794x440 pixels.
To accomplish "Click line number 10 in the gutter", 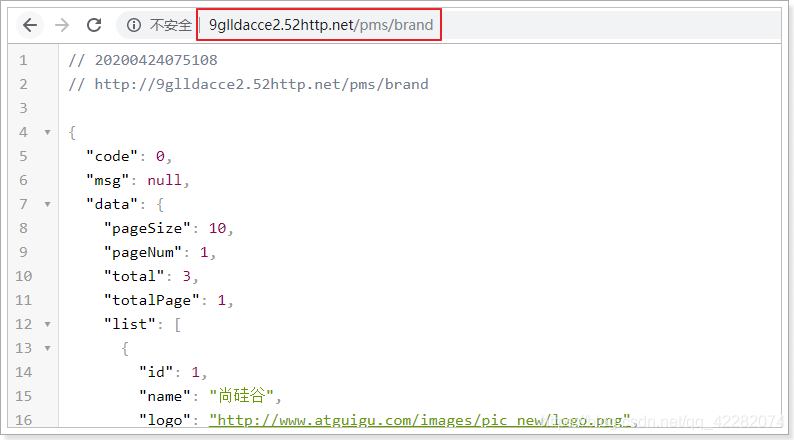I will 23,276.
